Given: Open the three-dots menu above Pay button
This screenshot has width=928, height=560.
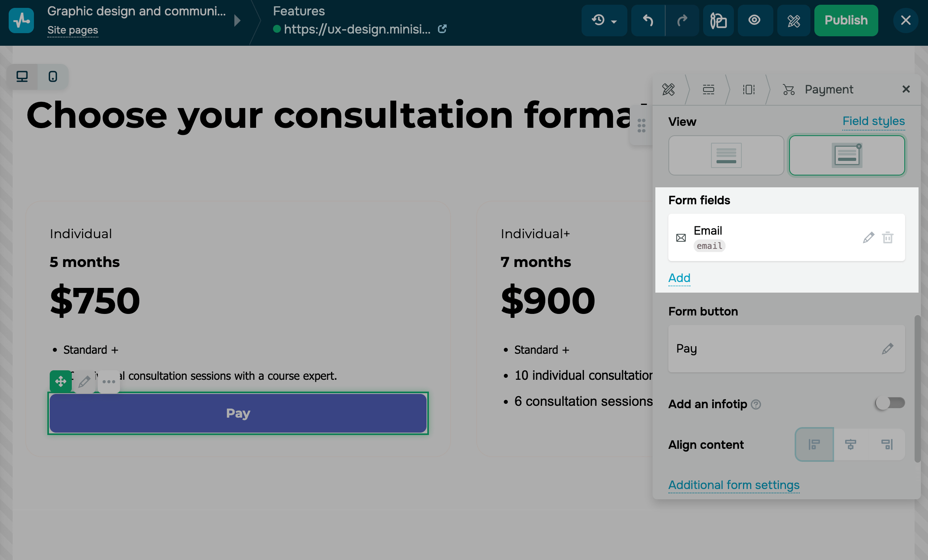Looking at the screenshot, I should click(109, 381).
